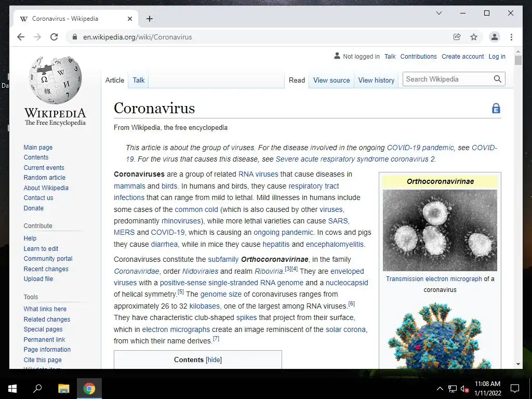Bookmark this page with the star icon
Viewport: 532px width, 399px height.
(474, 37)
